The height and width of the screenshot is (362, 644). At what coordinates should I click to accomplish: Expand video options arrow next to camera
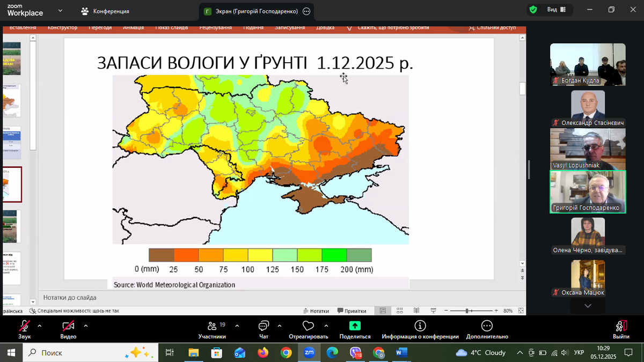86,326
